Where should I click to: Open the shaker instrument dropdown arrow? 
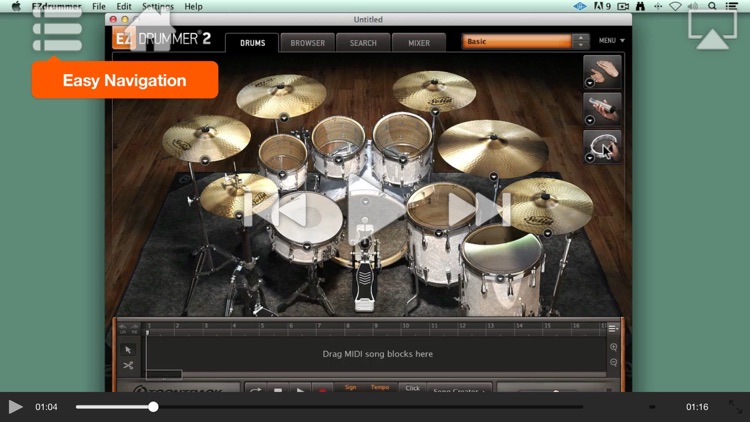pyautogui.click(x=590, y=121)
